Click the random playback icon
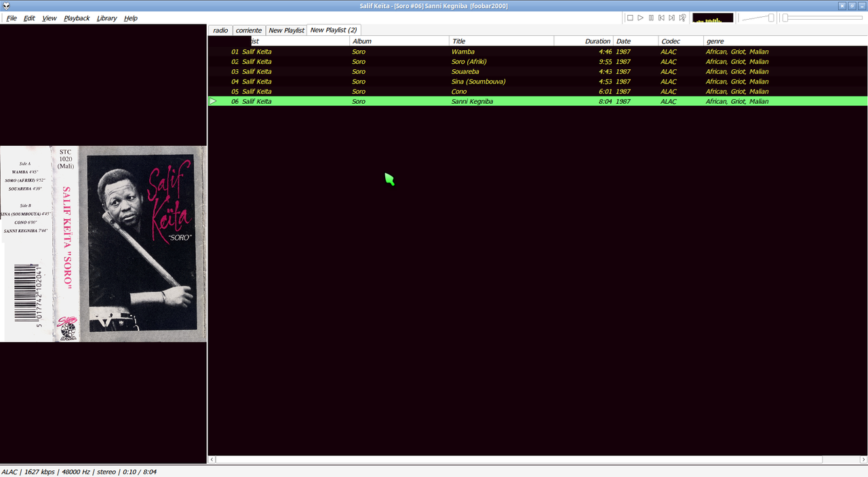This screenshot has width=868, height=477. coord(682,18)
